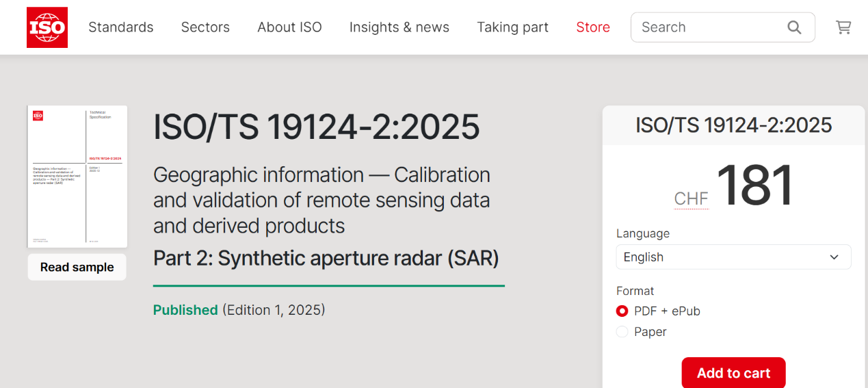Click the CHF currency abbreviation

click(x=691, y=198)
